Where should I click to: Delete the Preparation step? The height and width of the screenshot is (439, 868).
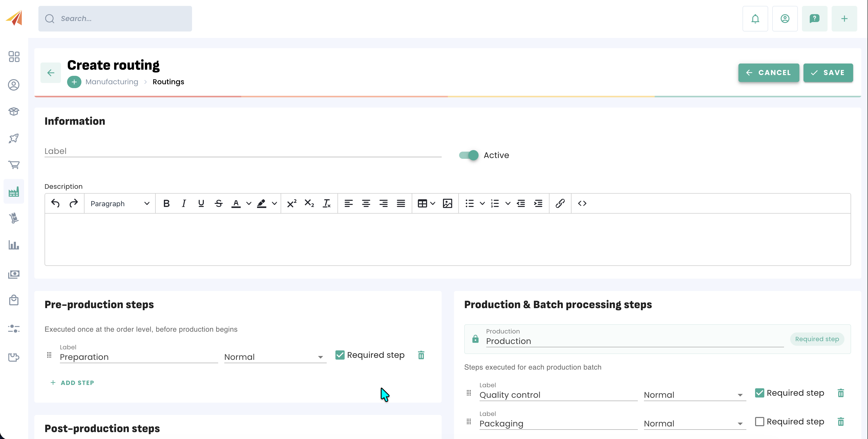tap(421, 355)
